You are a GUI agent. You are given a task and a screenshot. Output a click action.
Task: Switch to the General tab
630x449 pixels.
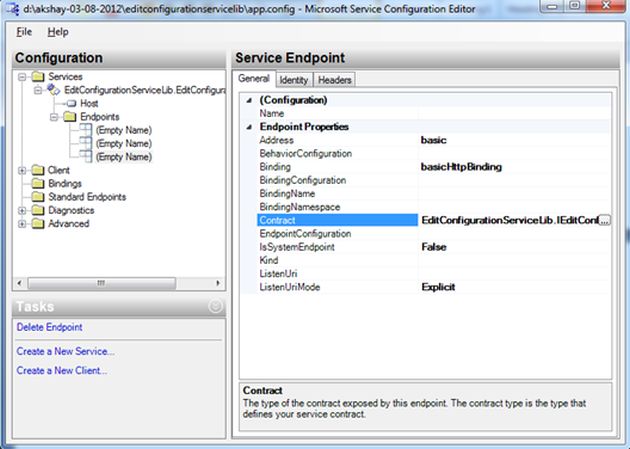coord(254,78)
